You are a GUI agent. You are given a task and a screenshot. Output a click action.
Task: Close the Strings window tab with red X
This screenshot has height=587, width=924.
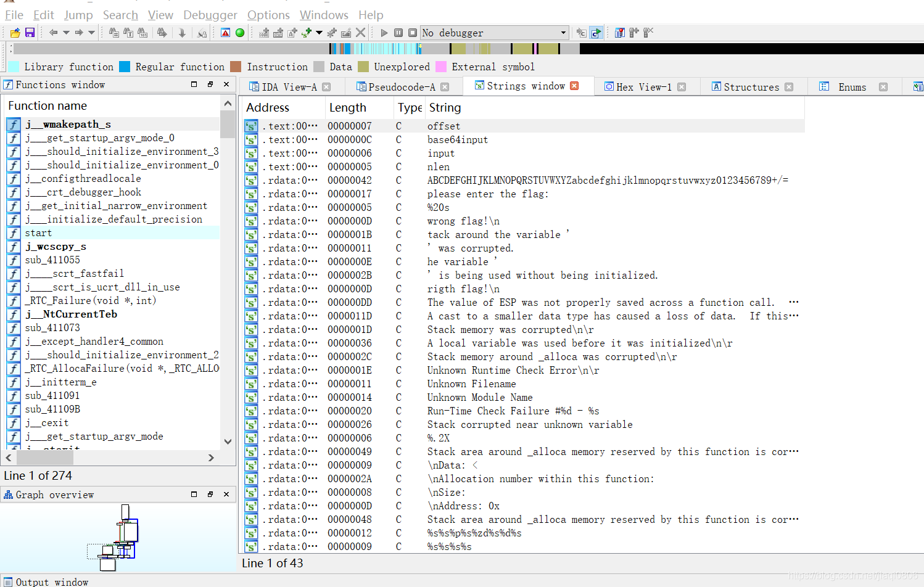(x=574, y=86)
